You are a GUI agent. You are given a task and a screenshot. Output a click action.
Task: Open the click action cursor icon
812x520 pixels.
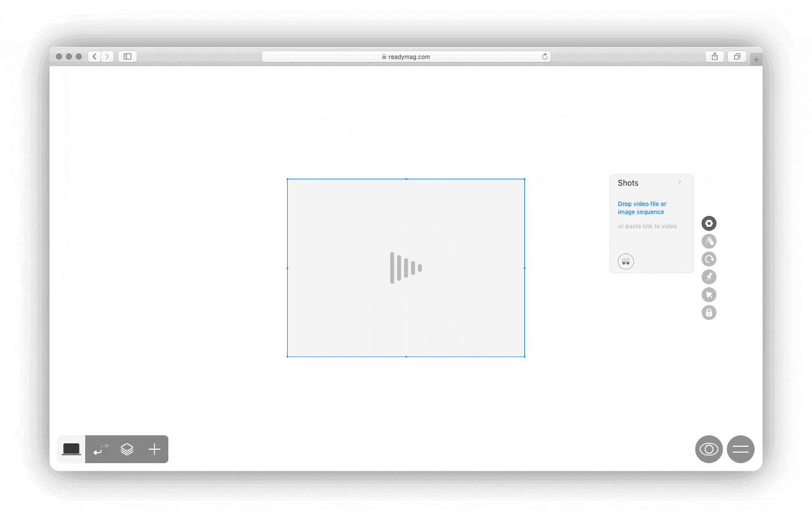(709, 295)
